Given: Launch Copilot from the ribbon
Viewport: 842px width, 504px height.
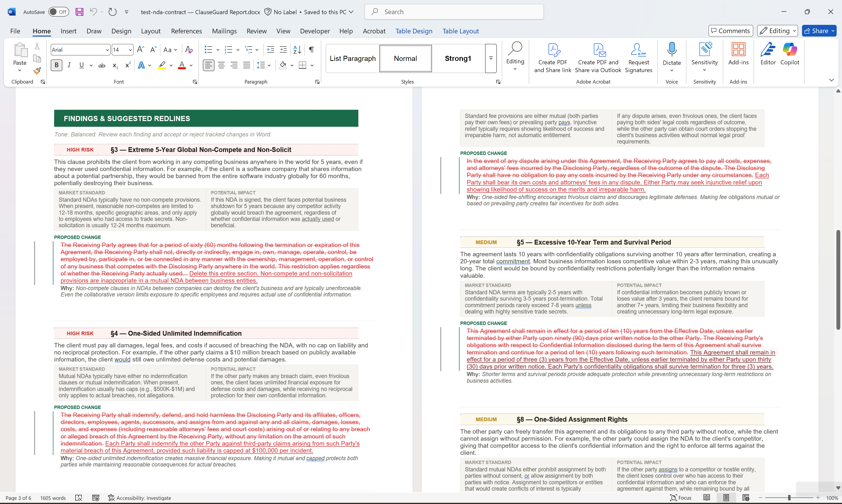Looking at the screenshot, I should 789,54.
